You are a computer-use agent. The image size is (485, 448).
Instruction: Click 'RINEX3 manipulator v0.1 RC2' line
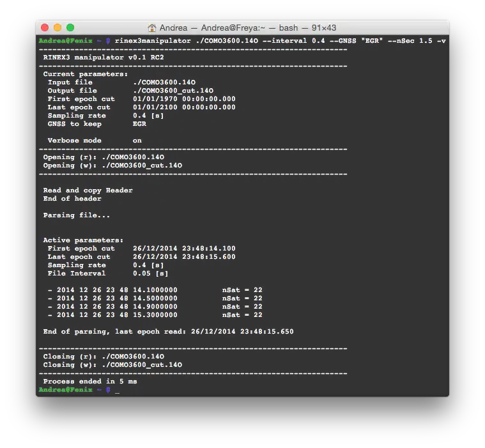point(104,58)
